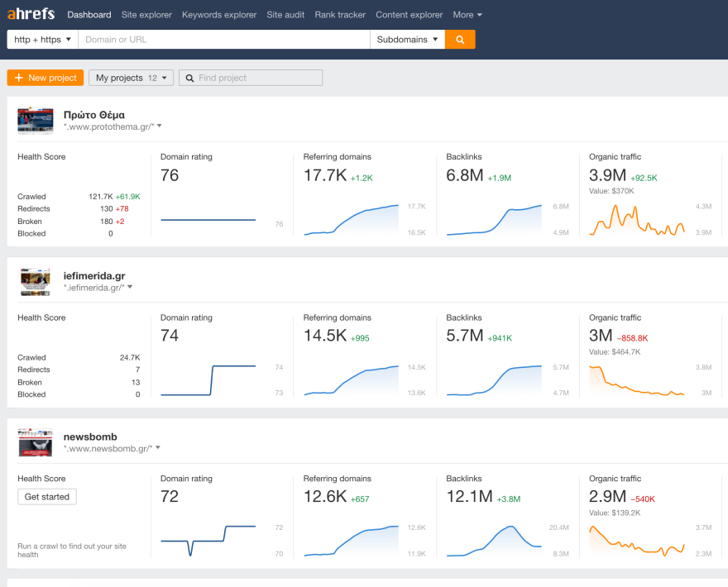Expand the protothema.gr URL dropdown arrow
Image resolution: width=728 pixels, height=587 pixels.
tap(159, 126)
